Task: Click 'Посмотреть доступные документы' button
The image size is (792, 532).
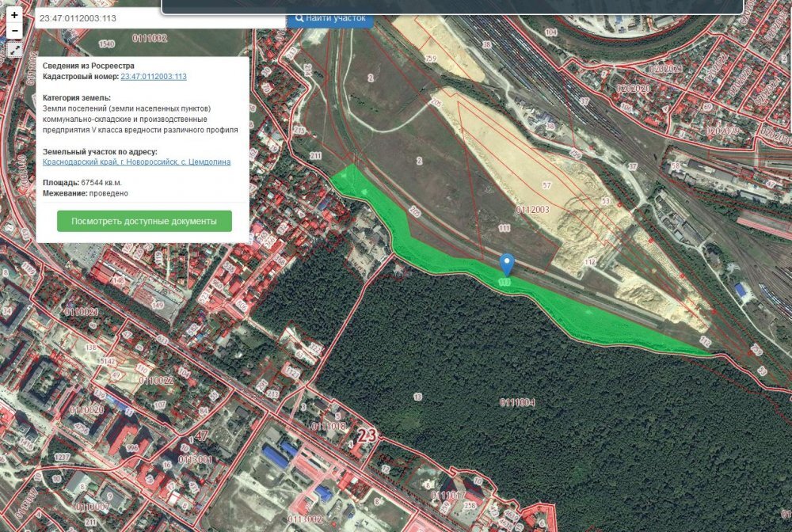Action: pos(144,221)
